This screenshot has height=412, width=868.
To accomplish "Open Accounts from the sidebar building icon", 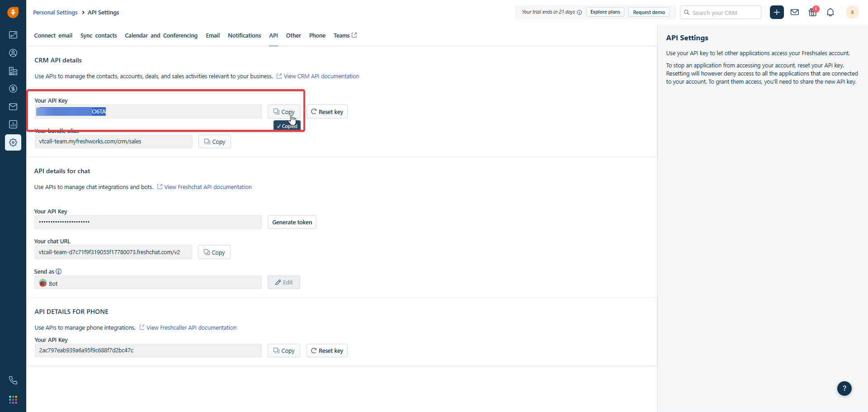I will [13, 71].
